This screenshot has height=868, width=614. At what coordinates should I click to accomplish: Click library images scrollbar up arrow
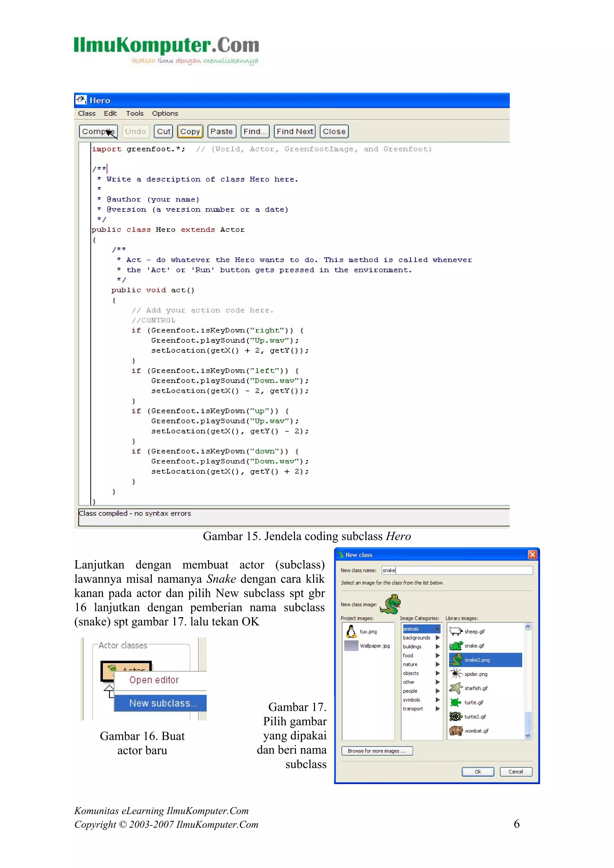(528, 627)
